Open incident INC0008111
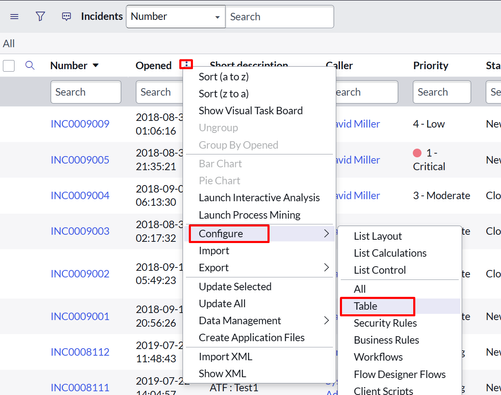The height and width of the screenshot is (395, 501). 80,388
